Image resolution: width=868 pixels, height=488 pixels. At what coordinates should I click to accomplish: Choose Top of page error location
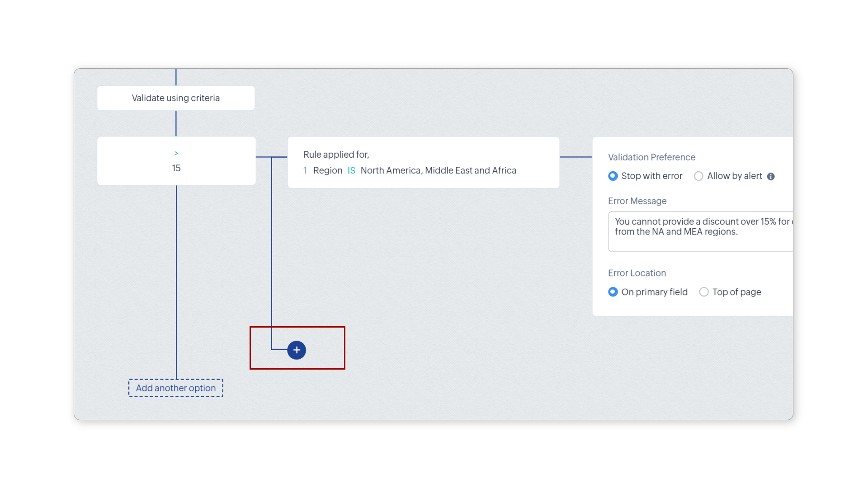click(x=704, y=292)
